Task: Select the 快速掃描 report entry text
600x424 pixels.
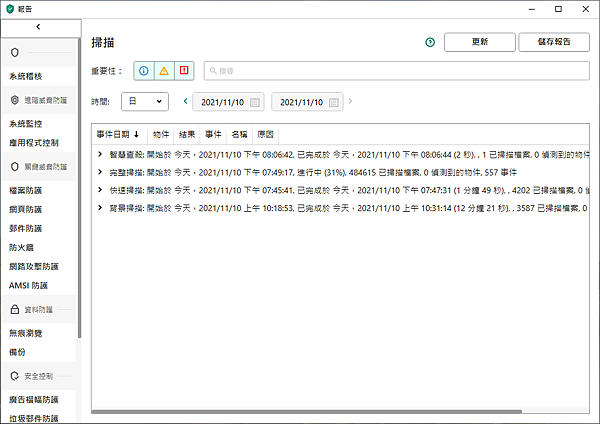Action: point(349,190)
